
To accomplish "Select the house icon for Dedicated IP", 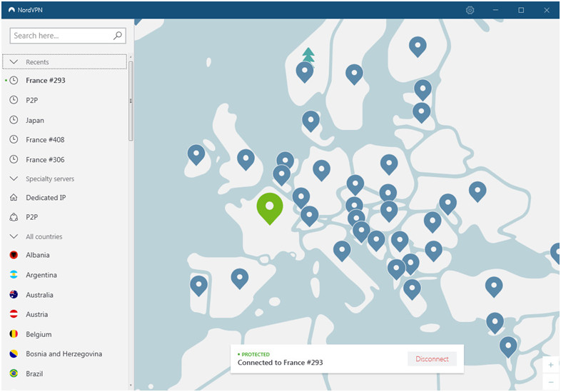I will pyautogui.click(x=14, y=197).
